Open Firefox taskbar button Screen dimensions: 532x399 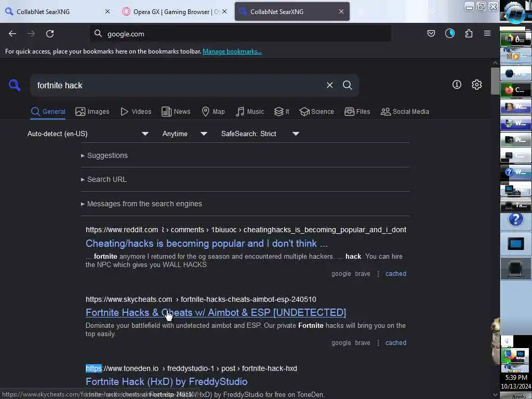pos(516,90)
